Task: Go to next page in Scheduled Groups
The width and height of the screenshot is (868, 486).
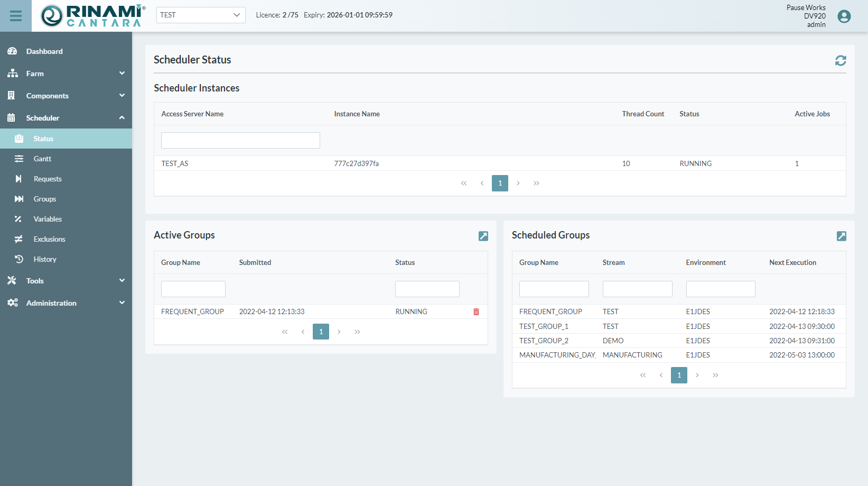Action: click(697, 375)
